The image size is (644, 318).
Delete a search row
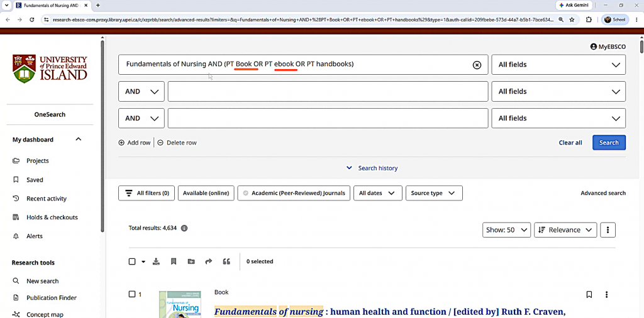pyautogui.click(x=177, y=143)
